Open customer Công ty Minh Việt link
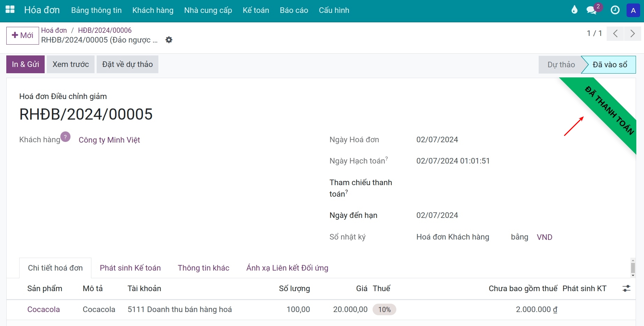The image size is (644, 326). click(x=109, y=140)
